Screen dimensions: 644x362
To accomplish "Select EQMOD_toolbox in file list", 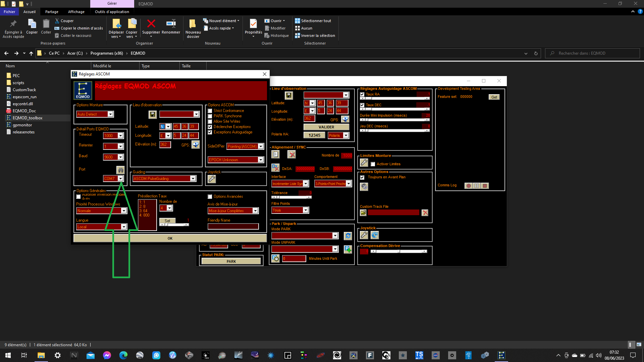I will tap(28, 118).
